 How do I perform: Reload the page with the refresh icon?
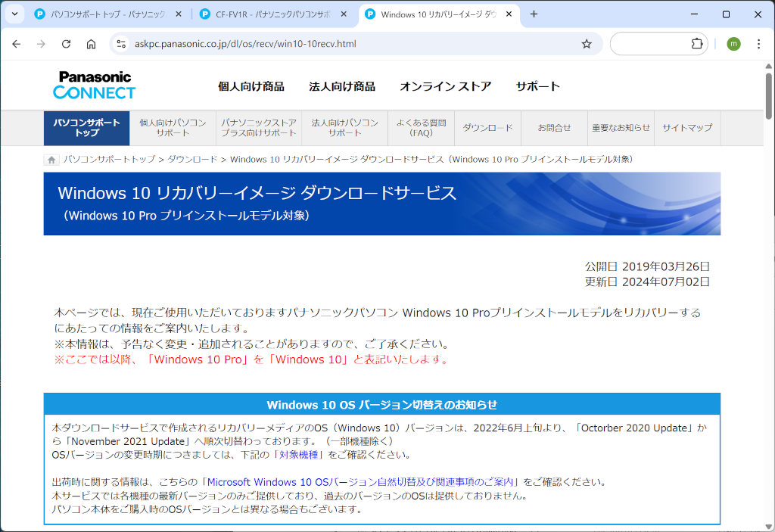pyautogui.click(x=66, y=44)
